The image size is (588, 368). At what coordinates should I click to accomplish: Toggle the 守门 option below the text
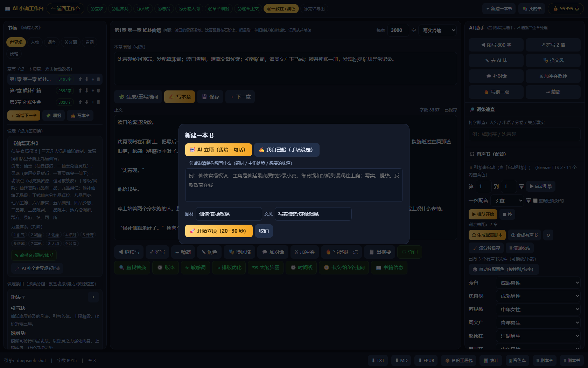[410, 252]
